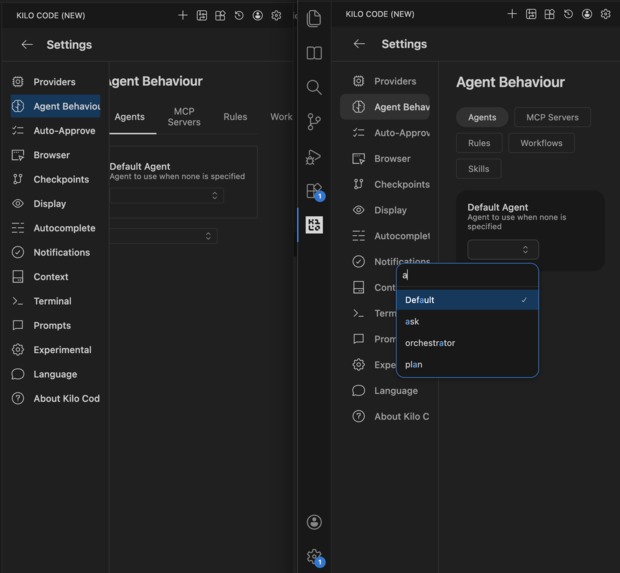
Task: Select Skills pill tab in right panel
Action: pyautogui.click(x=479, y=169)
